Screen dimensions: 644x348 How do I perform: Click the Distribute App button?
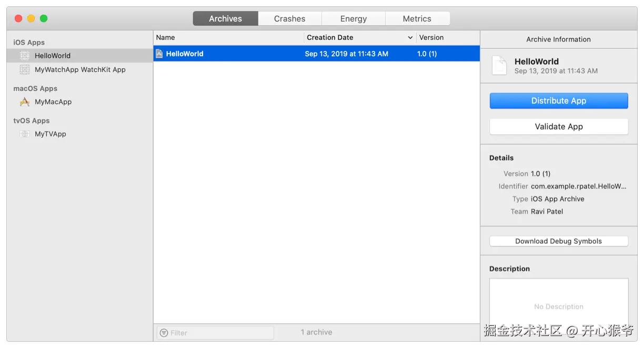point(559,101)
